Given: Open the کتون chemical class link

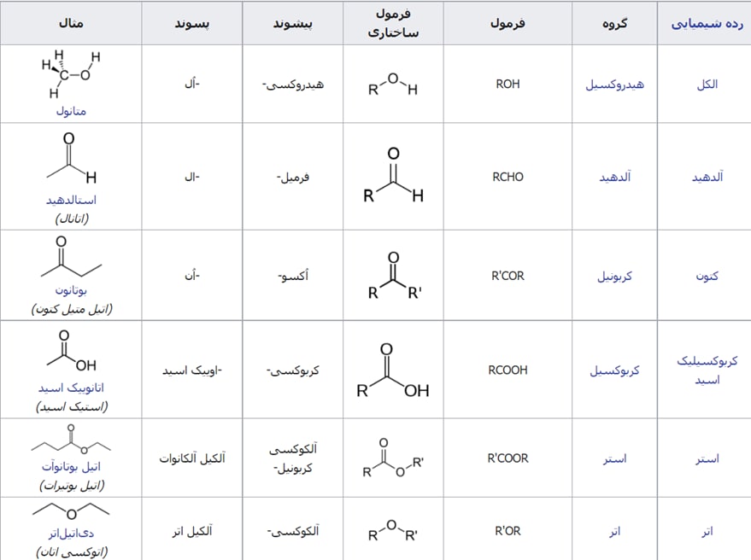Looking at the screenshot, I should pyautogui.click(x=707, y=277).
